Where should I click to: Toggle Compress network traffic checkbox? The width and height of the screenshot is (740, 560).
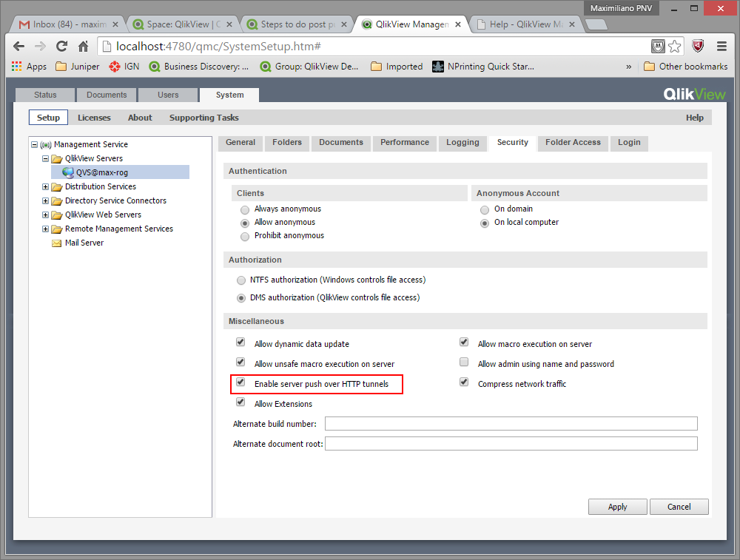[464, 382]
